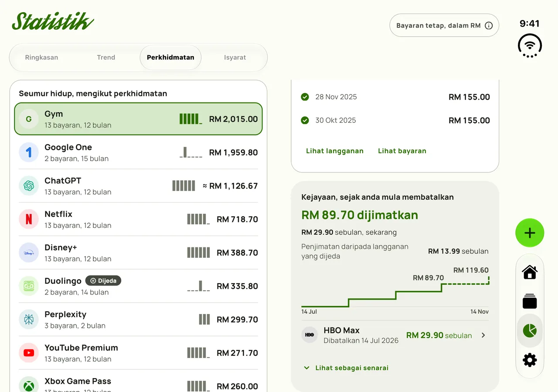Switch to the Ringkasan tab

(x=41, y=57)
